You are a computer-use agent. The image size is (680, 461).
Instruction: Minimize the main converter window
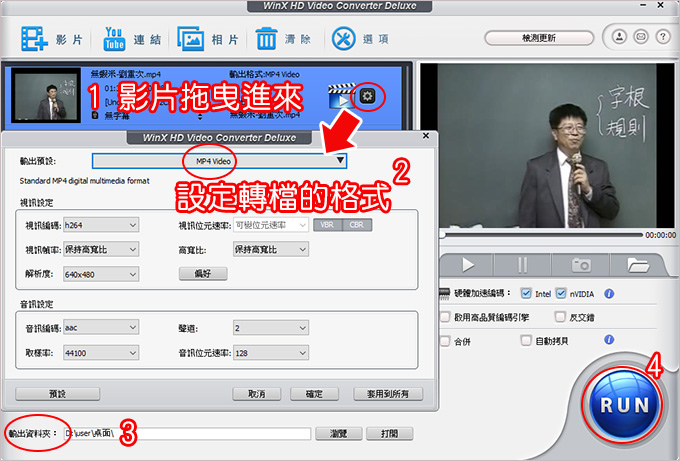[x=643, y=5]
